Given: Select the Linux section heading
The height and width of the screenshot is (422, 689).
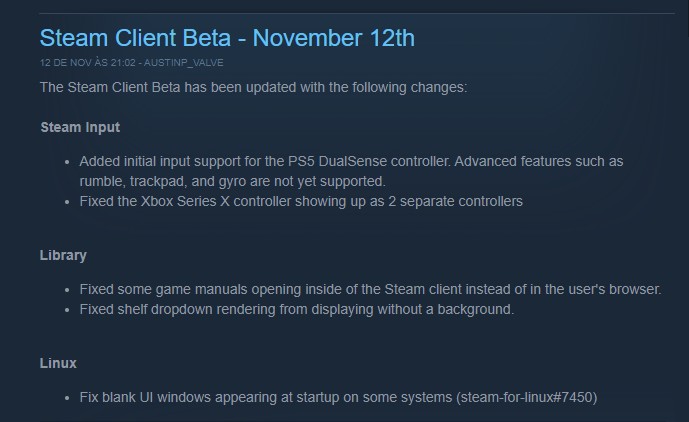Looking at the screenshot, I should pos(58,363).
